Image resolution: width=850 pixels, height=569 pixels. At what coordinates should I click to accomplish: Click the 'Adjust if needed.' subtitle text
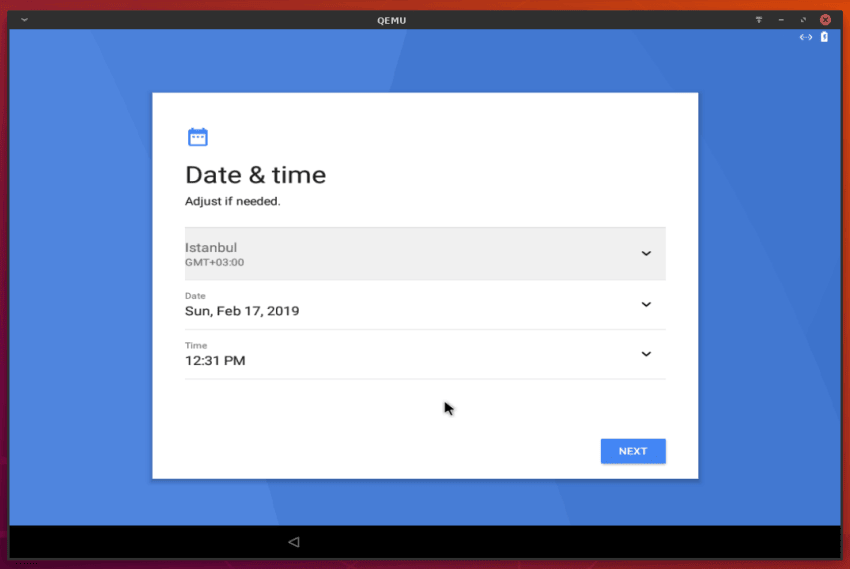tap(233, 201)
